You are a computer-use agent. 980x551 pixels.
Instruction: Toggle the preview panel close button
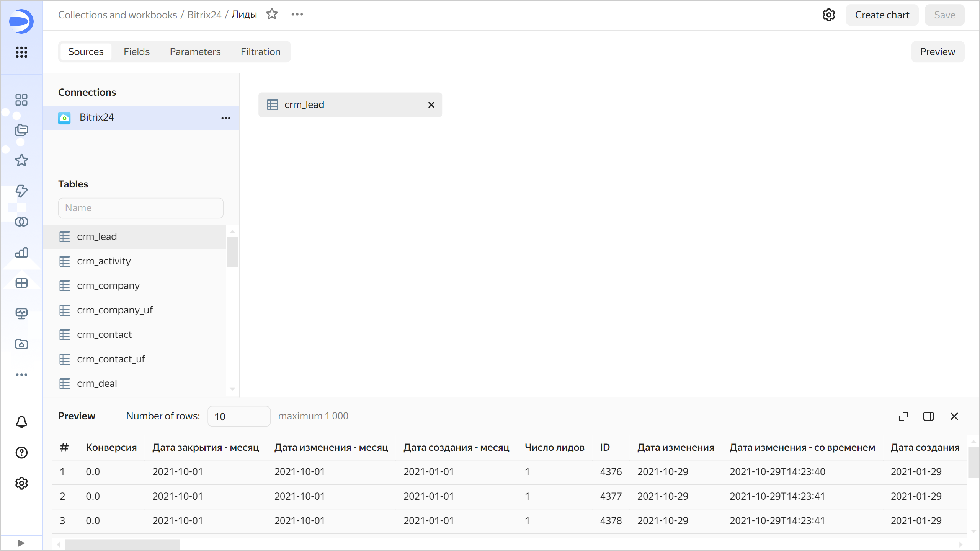pos(954,416)
